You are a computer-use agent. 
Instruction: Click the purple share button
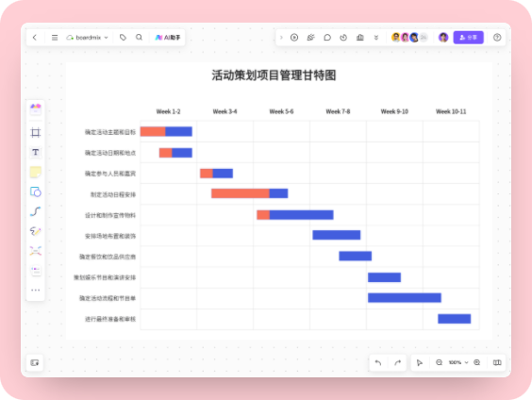[x=468, y=38]
